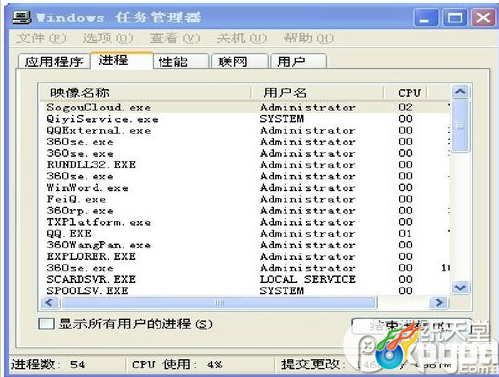Sort by the 映像名称 column header
Viewport: 499px width, 377px height.
[145, 92]
